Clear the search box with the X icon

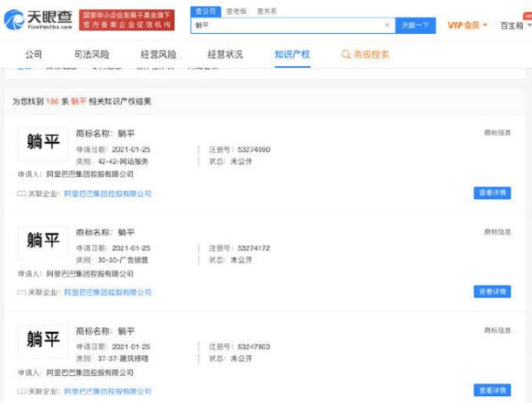coord(387,25)
